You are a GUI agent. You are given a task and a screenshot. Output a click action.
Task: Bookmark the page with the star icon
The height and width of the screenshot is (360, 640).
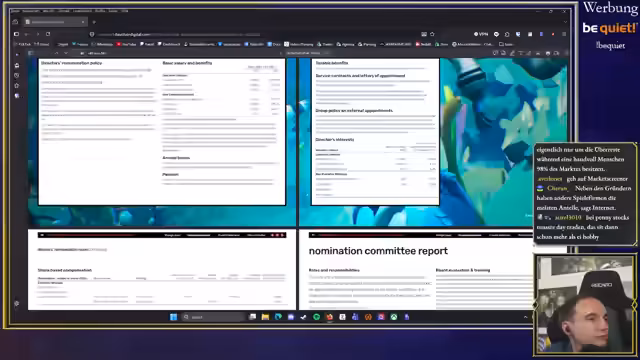[x=432, y=34]
